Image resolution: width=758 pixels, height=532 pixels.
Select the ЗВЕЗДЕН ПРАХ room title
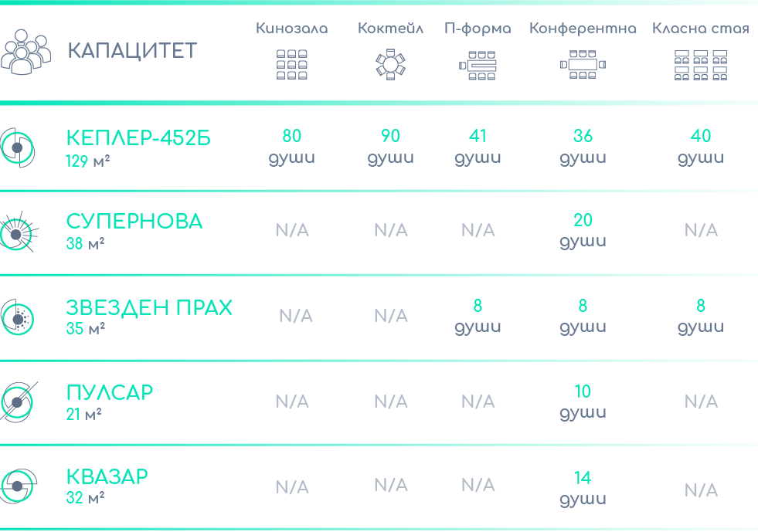[149, 307]
